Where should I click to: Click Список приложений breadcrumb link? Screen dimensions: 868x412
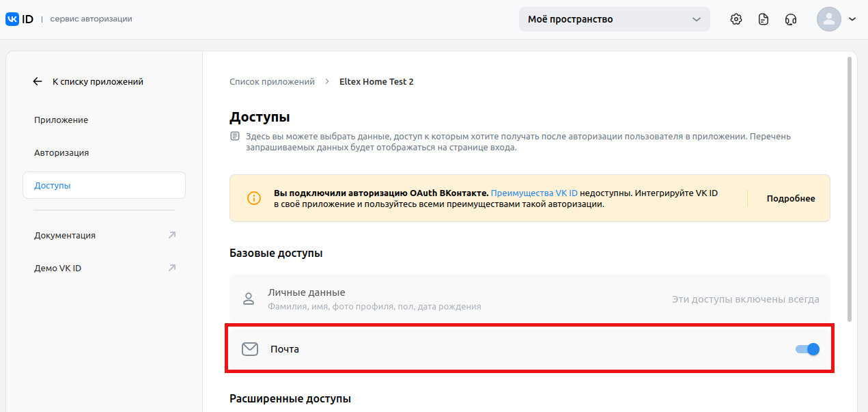272,81
